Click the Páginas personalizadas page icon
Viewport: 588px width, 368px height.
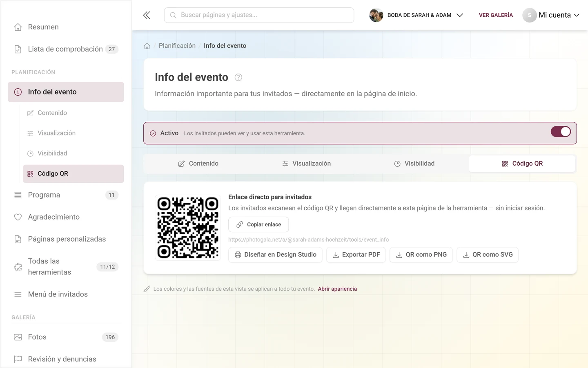18,239
